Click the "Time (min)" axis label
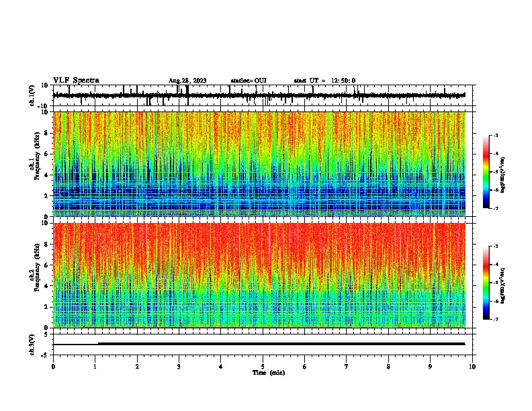Image resolution: width=532 pixels, height=411 pixels. click(x=269, y=373)
